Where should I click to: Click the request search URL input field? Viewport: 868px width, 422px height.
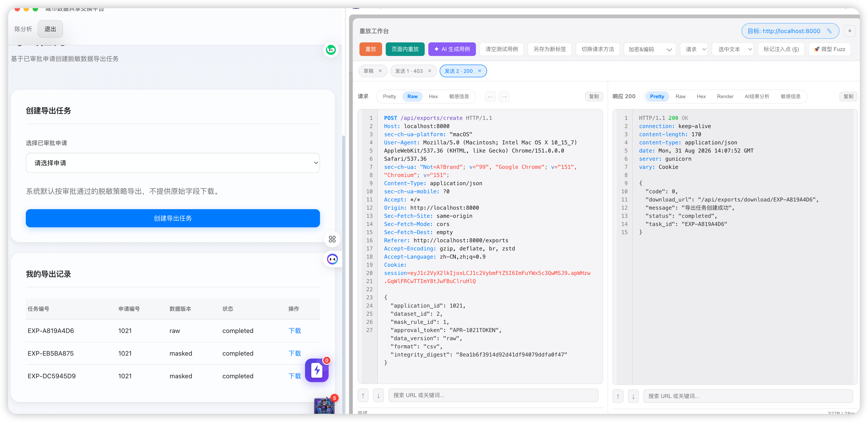point(493,395)
